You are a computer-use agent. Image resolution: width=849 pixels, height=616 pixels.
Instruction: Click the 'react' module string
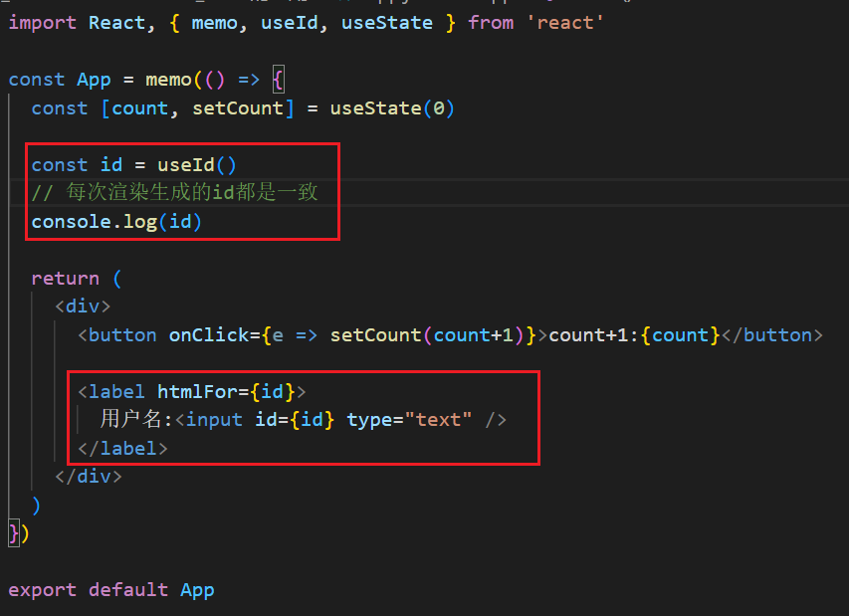[x=564, y=23]
